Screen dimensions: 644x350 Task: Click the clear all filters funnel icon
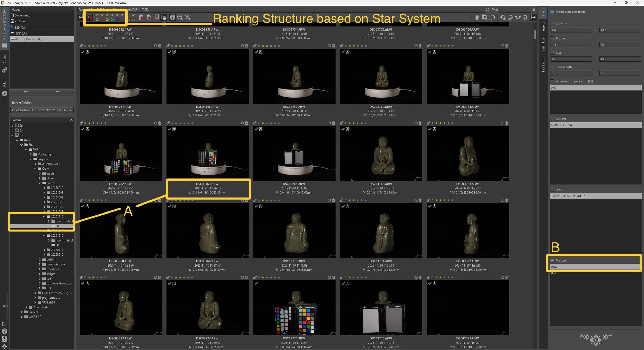pyautogui.click(x=90, y=17)
